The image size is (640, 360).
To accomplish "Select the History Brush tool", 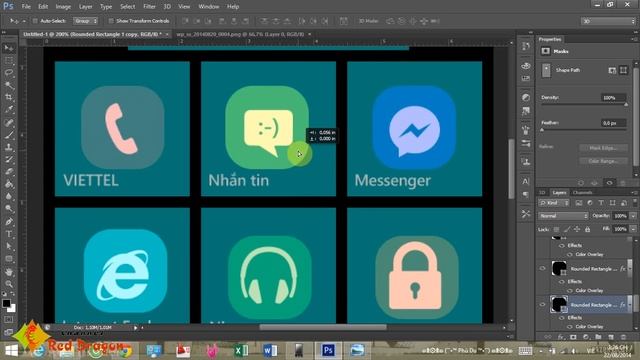I will tap(9, 160).
